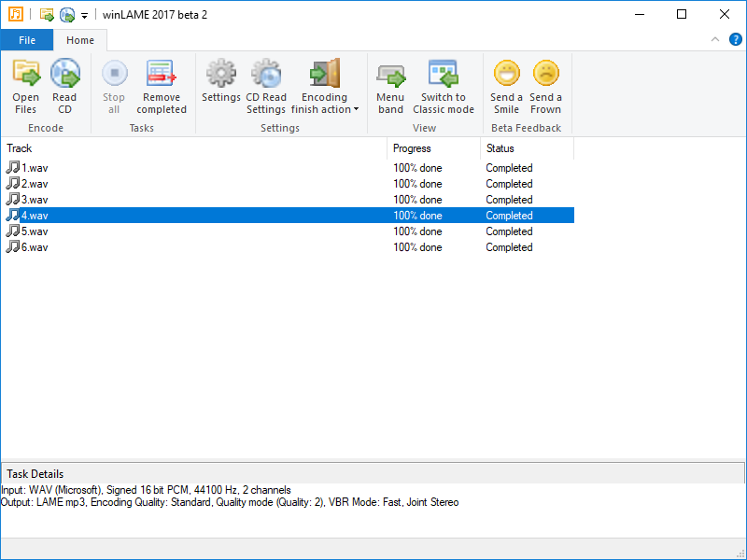Select the Home ribbon tab
The height and width of the screenshot is (560, 747).
[80, 40]
